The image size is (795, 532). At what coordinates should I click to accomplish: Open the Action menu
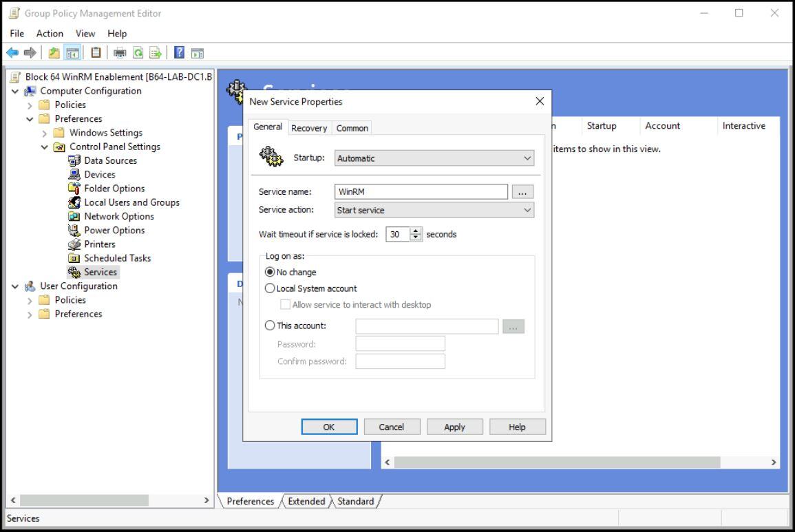(49, 33)
